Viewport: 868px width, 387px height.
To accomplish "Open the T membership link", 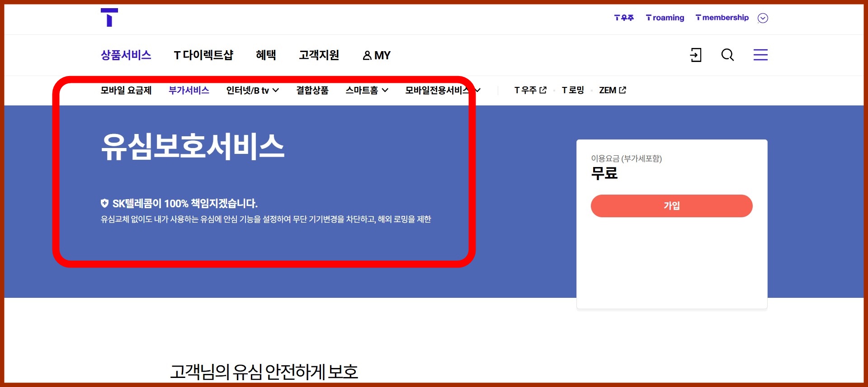I will 722,18.
